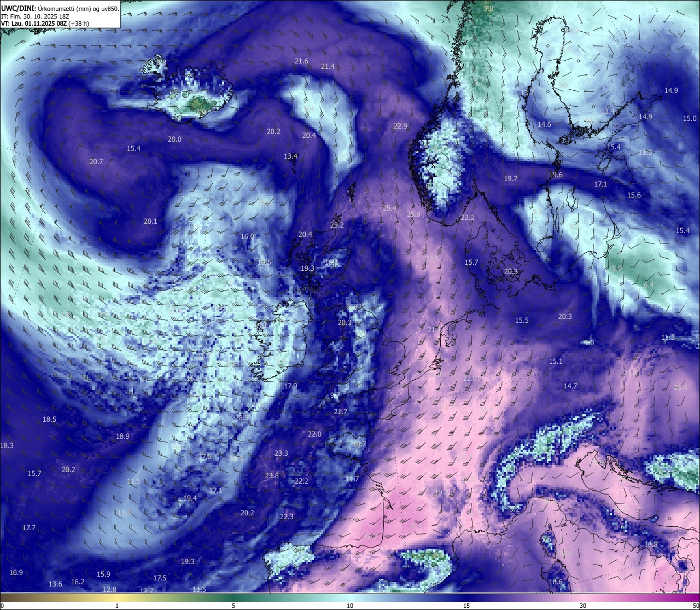This screenshot has width=700, height=610.
Task: Click the 19.6 value label on the map
Action: click(x=556, y=175)
